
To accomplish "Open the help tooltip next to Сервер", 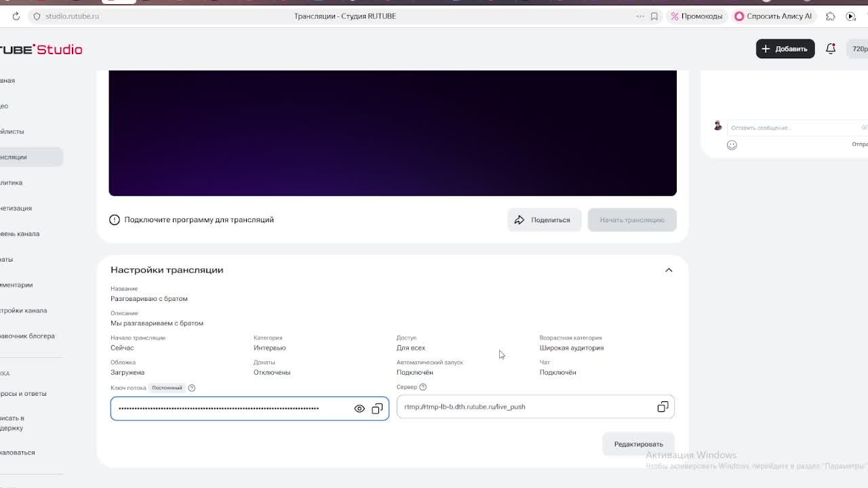I will (x=423, y=387).
